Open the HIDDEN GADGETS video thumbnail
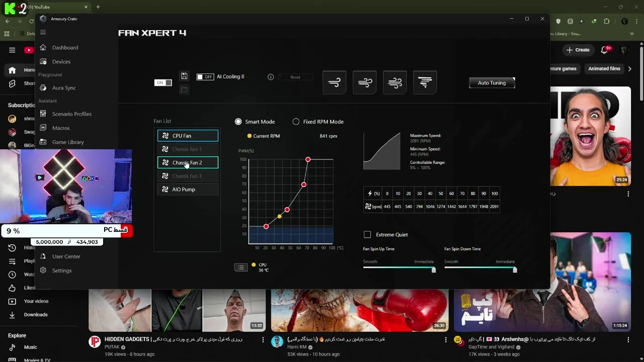Image resolution: width=644 pixels, height=362 pixels. pyautogui.click(x=177, y=311)
